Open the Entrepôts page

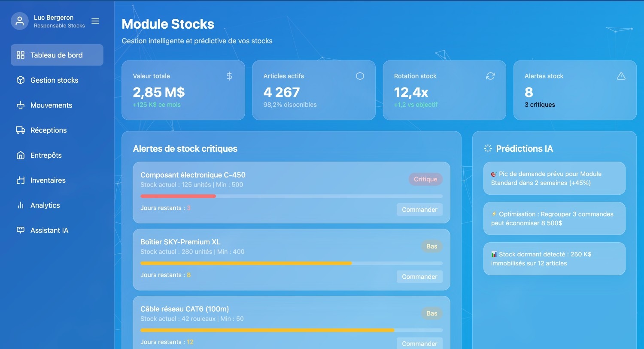(x=46, y=155)
